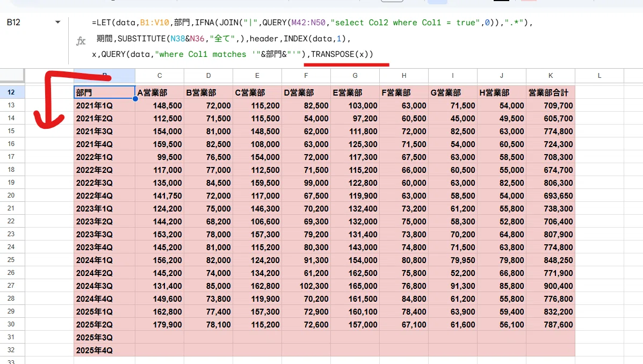Click cell with value 97,200
This screenshot has height=364, width=643.
pyautogui.click(x=355, y=119)
